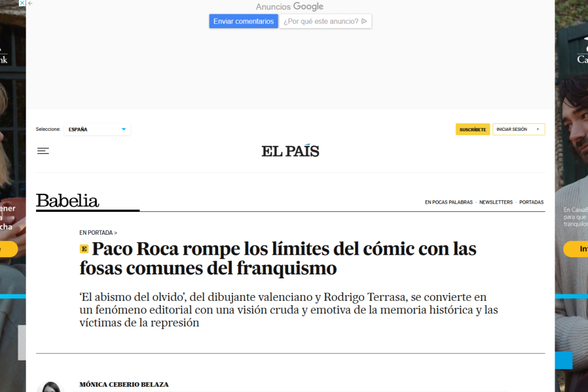The image size is (588, 392).
Task: Click the yellow E subscriber icon
Action: click(84, 249)
